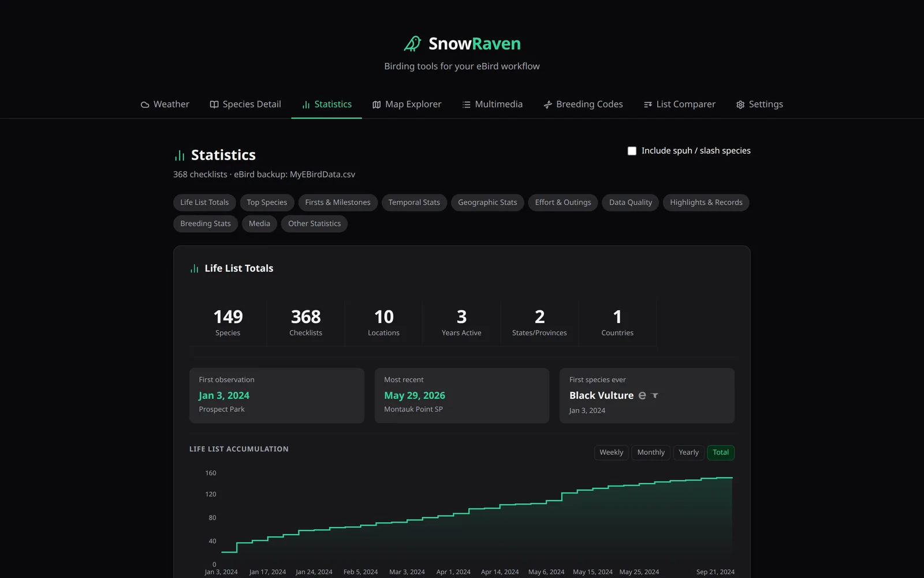Click the 368 Checklists stat
The width and height of the screenshot is (924, 578).
[x=306, y=323]
